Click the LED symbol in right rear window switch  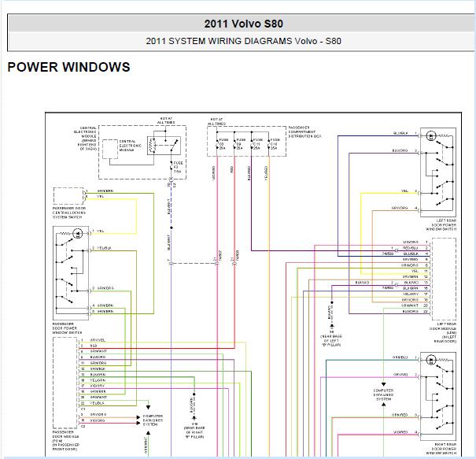431,361
